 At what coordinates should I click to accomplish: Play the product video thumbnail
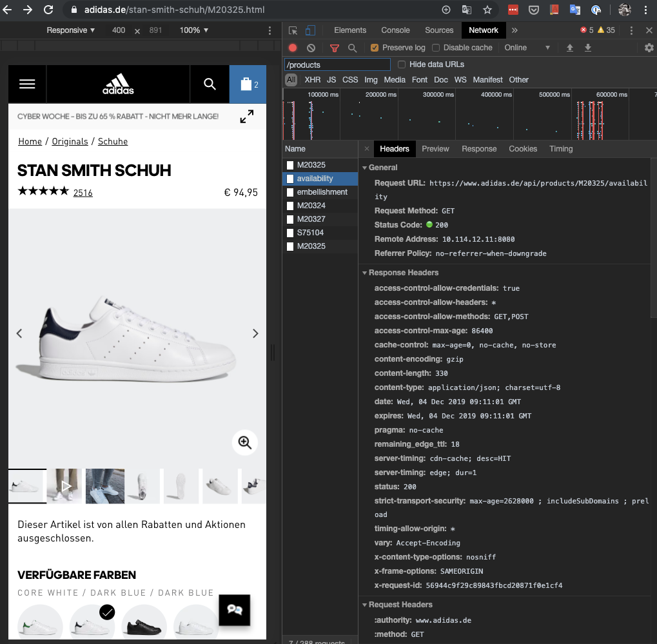tap(64, 486)
